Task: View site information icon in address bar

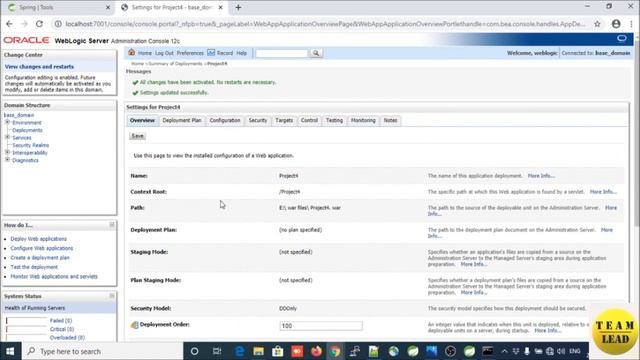Action: pyautogui.click(x=58, y=24)
